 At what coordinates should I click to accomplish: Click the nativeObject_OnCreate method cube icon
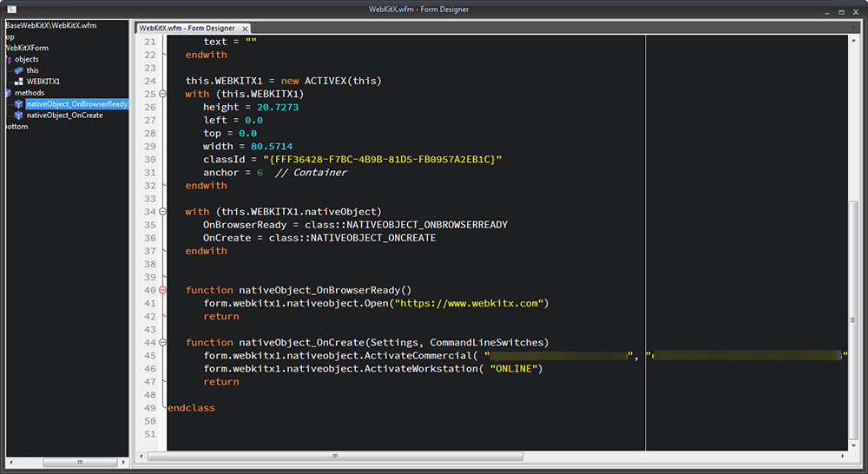click(x=19, y=115)
